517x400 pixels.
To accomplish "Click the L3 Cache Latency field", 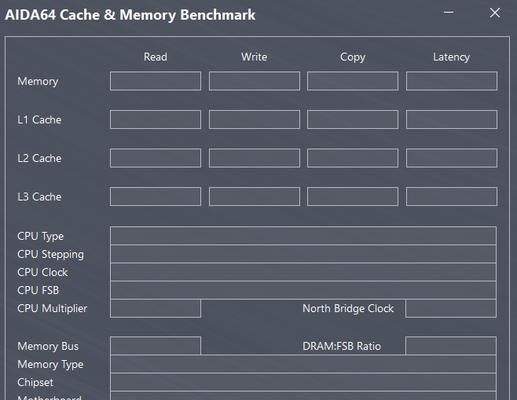I will coord(452,197).
